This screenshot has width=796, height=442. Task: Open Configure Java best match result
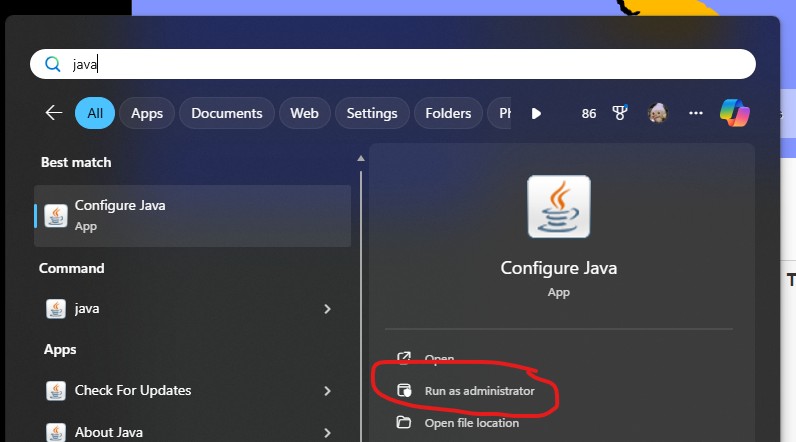pyautogui.click(x=192, y=216)
